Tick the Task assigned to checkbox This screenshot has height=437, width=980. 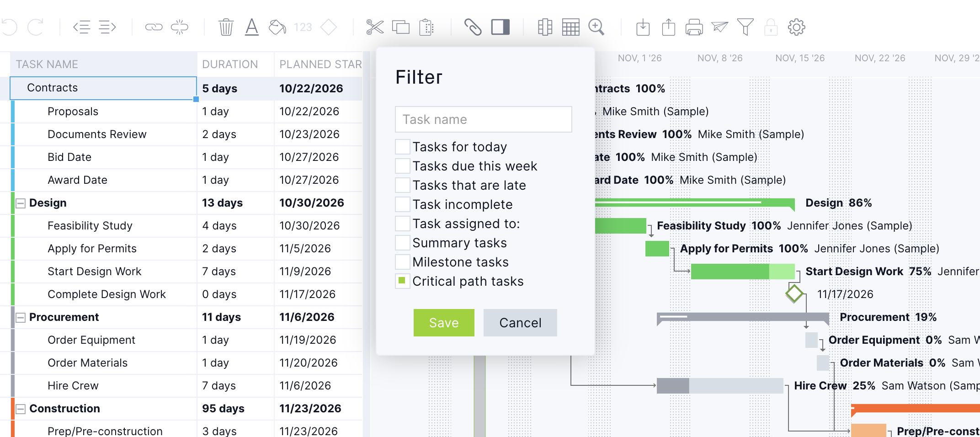coord(402,224)
